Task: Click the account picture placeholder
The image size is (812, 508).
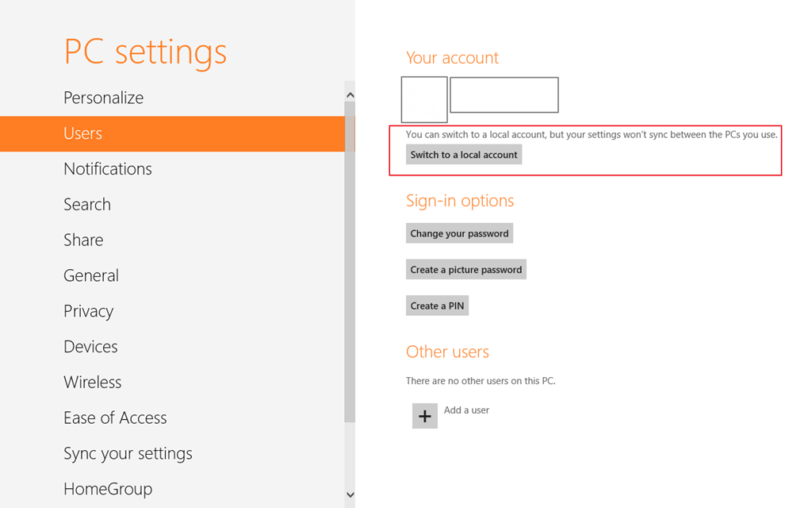Action: click(424, 99)
